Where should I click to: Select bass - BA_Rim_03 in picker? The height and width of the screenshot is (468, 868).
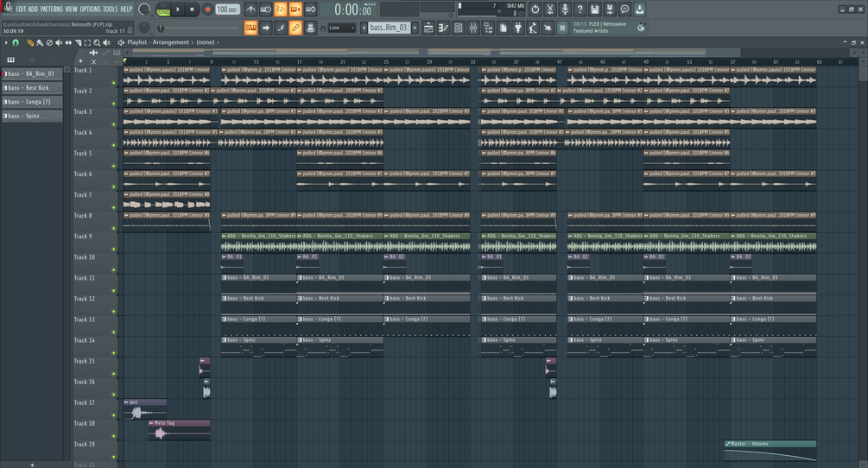pos(32,73)
